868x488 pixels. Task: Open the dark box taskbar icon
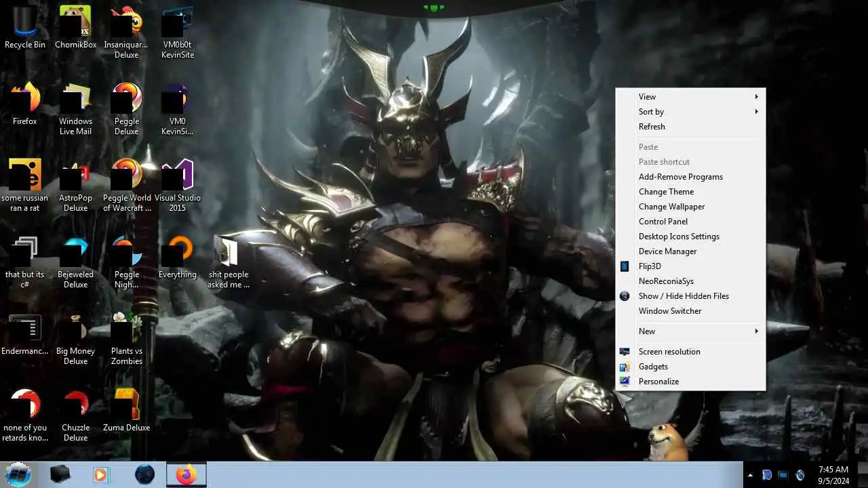pos(60,474)
